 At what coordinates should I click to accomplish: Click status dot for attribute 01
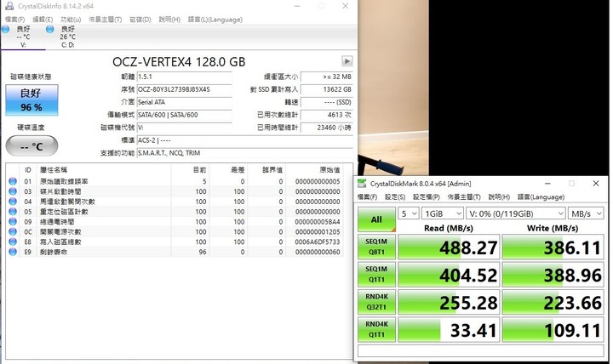(13, 181)
